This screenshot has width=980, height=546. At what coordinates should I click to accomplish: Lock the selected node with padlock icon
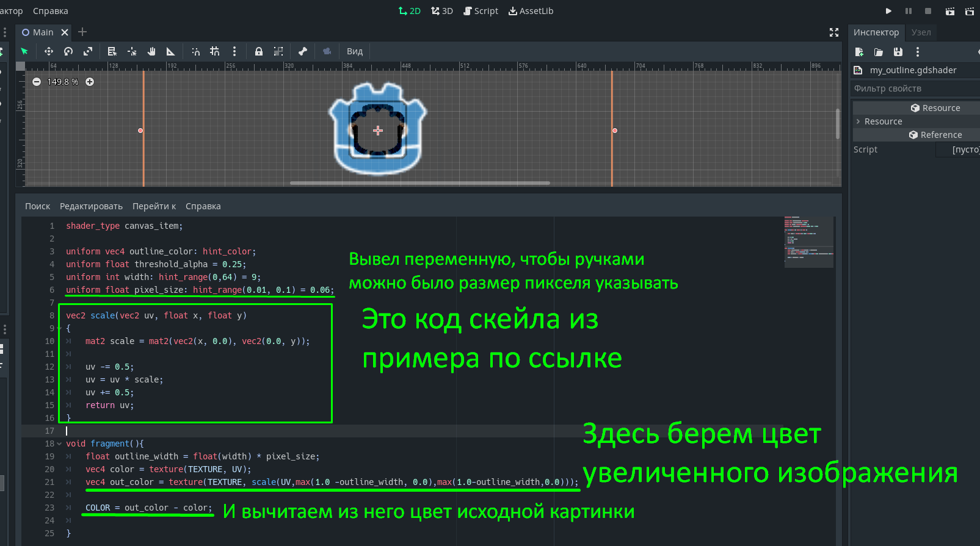click(x=259, y=52)
